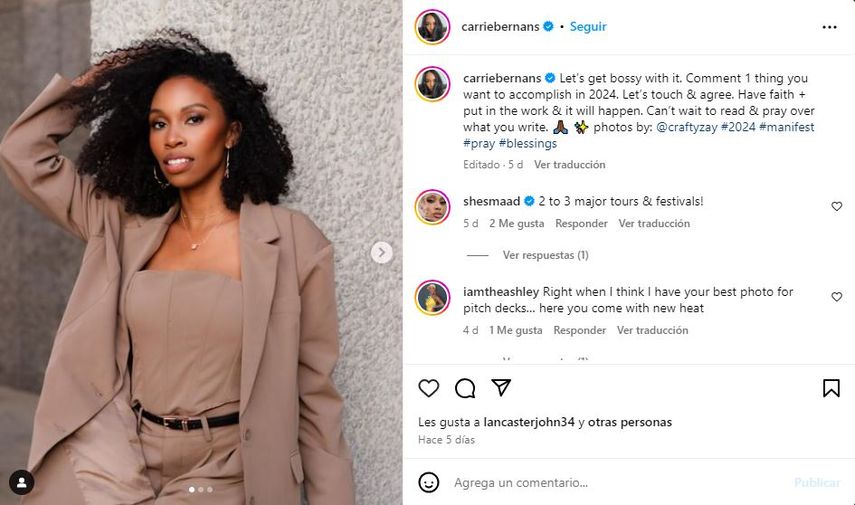Go to the next photo with the arrow
This screenshot has height=505, width=855.
[382, 252]
